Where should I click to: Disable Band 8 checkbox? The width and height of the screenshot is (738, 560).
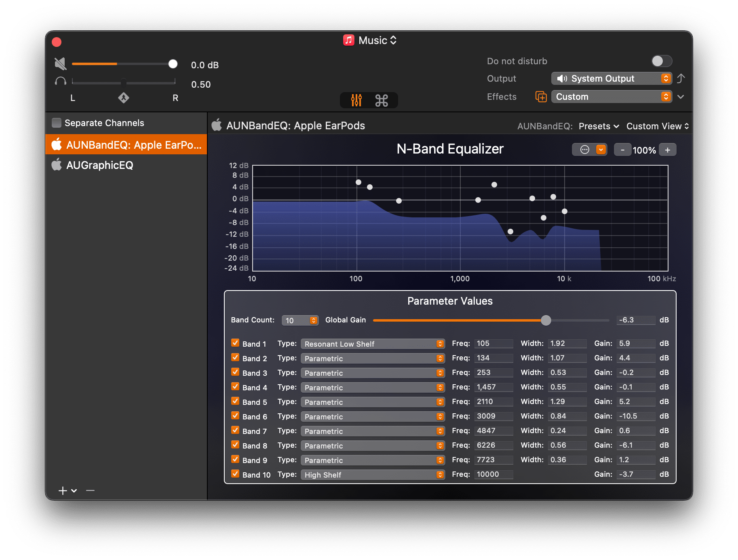(235, 445)
